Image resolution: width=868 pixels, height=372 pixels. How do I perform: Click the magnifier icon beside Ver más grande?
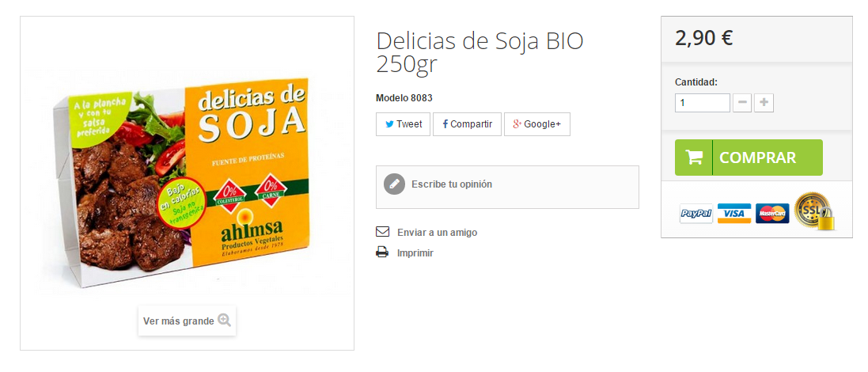coord(224,320)
